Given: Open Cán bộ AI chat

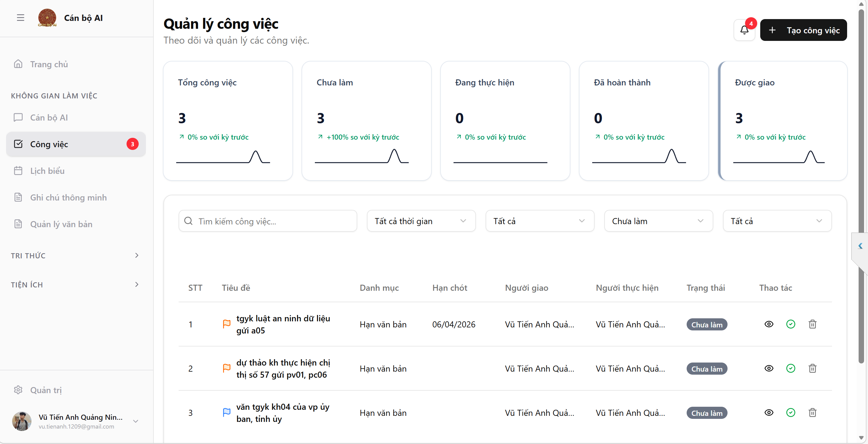Looking at the screenshot, I should (76, 117).
